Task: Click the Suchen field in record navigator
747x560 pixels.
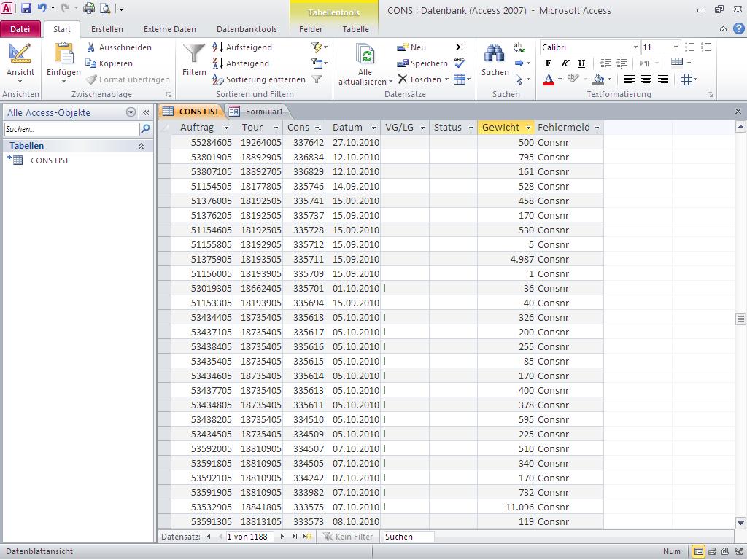Action: pos(408,537)
